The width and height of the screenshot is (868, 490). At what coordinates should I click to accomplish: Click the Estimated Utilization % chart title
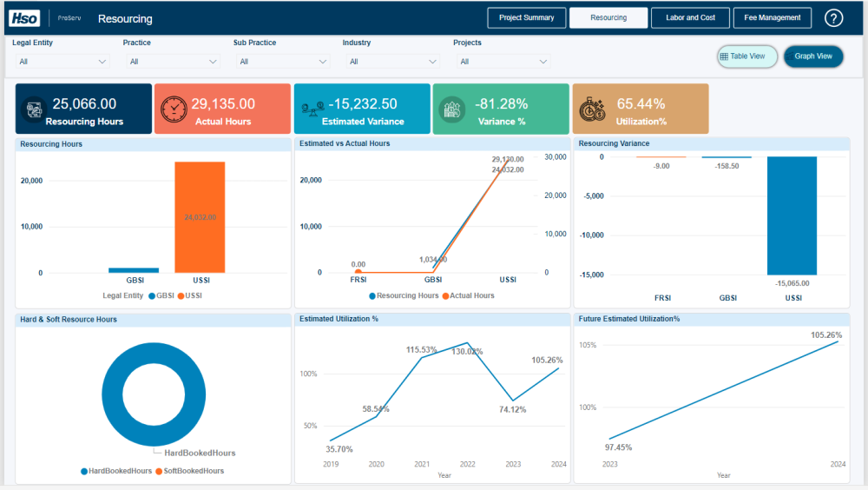point(339,319)
